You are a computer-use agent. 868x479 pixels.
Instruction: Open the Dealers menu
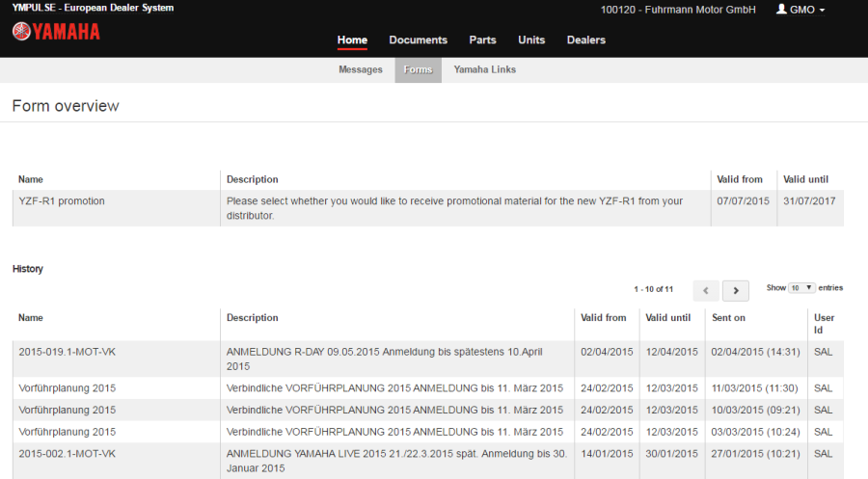[586, 40]
